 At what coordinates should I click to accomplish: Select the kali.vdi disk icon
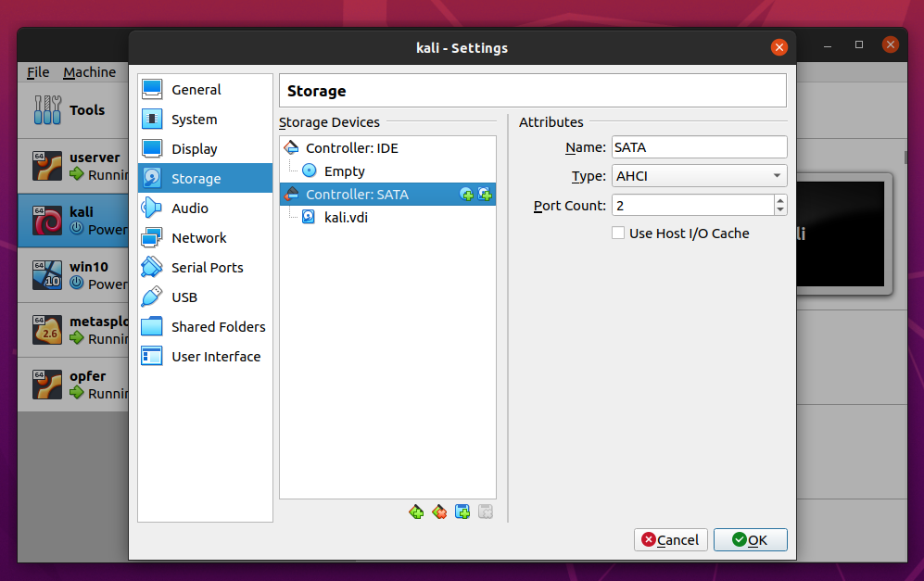[309, 217]
